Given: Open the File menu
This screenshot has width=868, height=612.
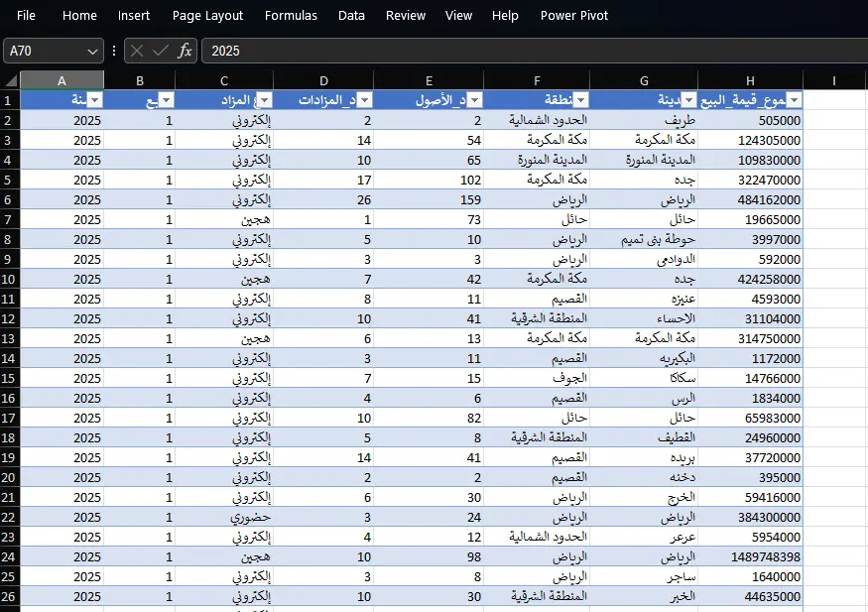Looking at the screenshot, I should 26,15.
